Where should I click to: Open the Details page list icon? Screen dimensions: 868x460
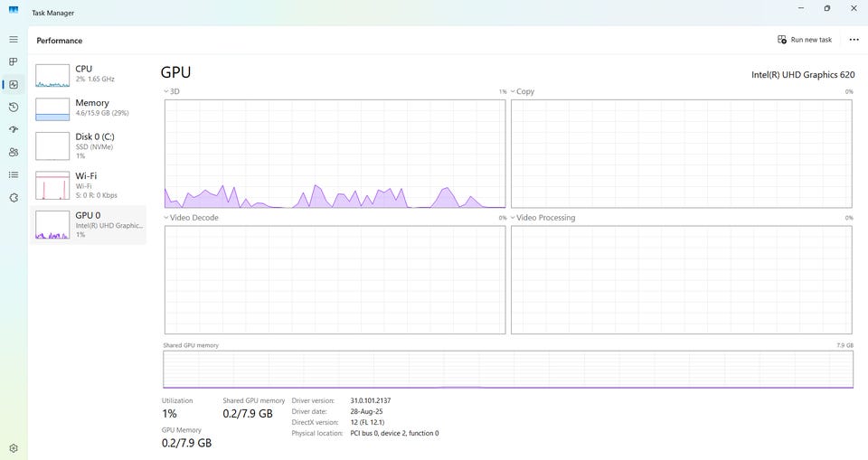pyautogui.click(x=14, y=175)
